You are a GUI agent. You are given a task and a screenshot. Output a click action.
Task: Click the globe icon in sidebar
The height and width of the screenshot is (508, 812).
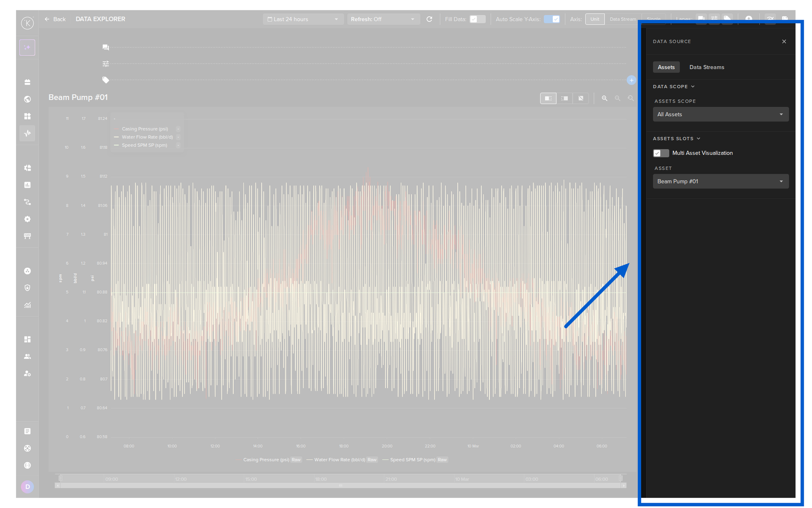[x=27, y=99]
